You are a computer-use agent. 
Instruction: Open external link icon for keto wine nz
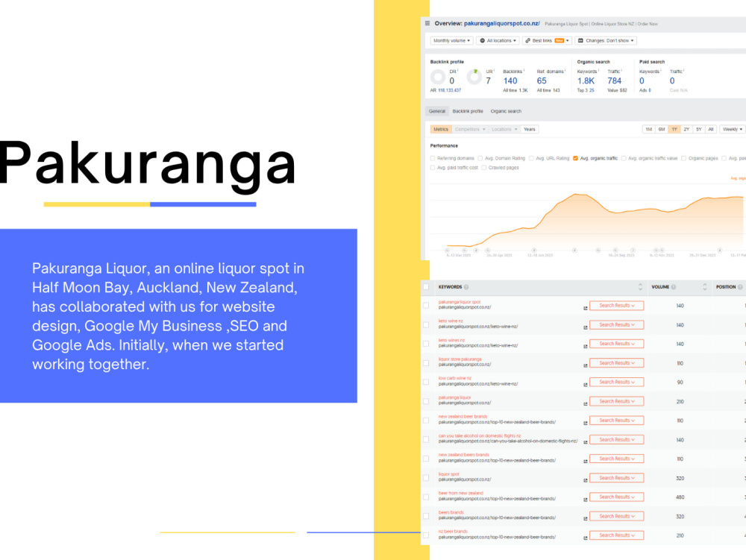(x=585, y=327)
